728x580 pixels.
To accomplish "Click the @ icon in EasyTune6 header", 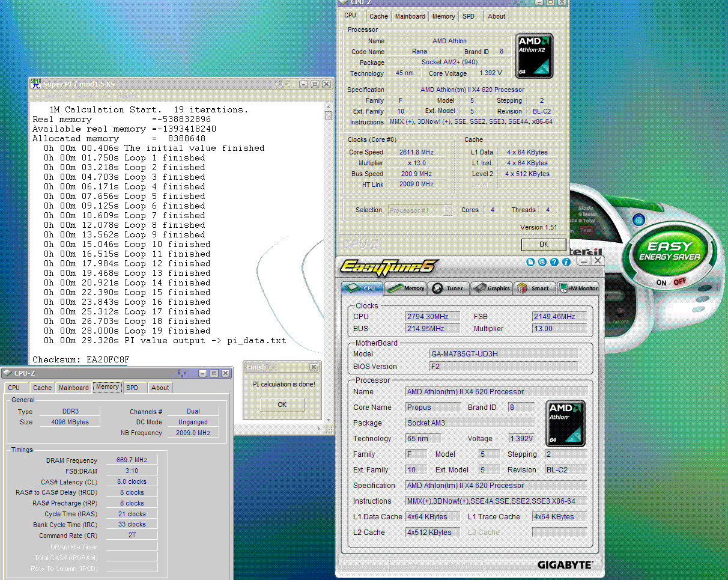I will click(x=542, y=262).
